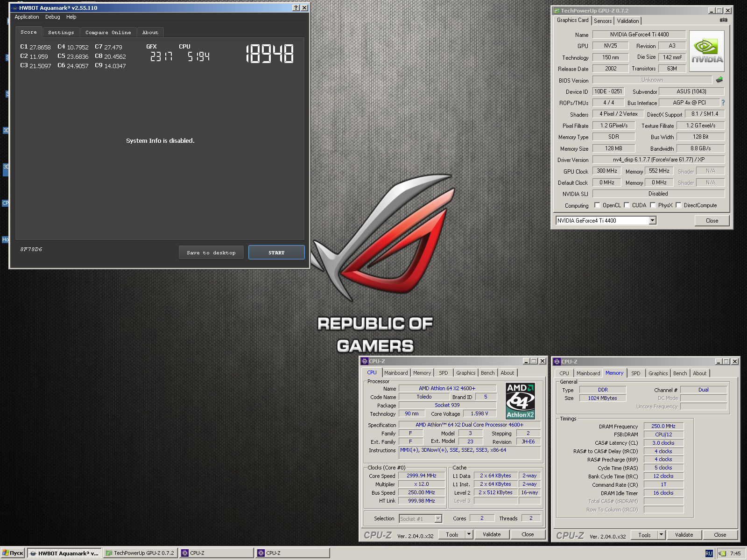Click the Aquamark help question mark button
The height and width of the screenshot is (560, 747).
(296, 8)
